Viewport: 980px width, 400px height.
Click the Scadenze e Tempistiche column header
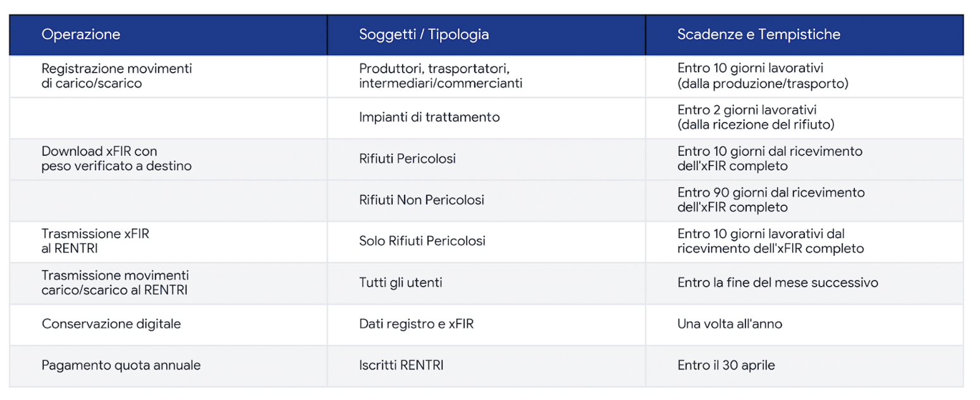804,35
